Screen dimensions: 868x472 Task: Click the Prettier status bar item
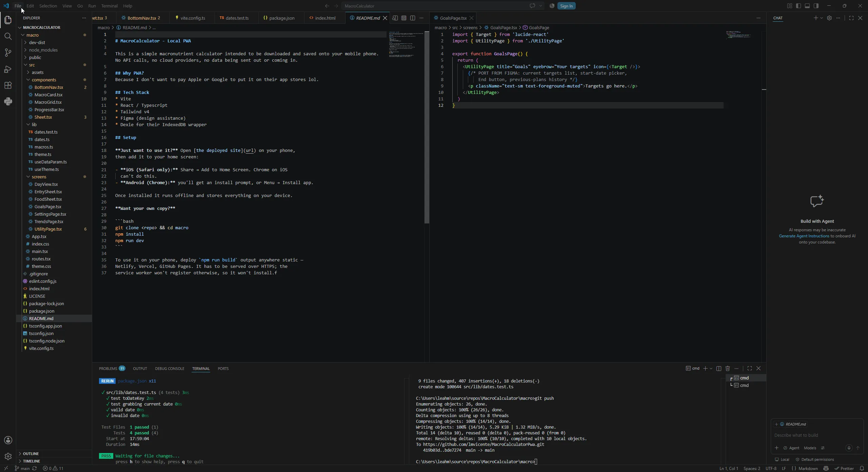tap(844, 468)
